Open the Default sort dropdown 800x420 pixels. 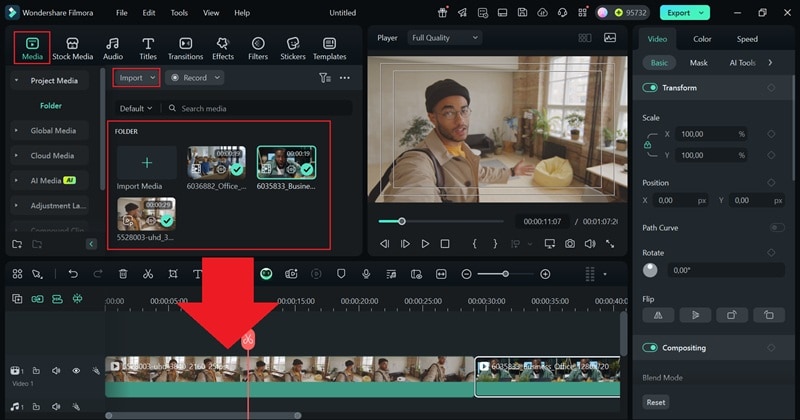click(x=136, y=108)
